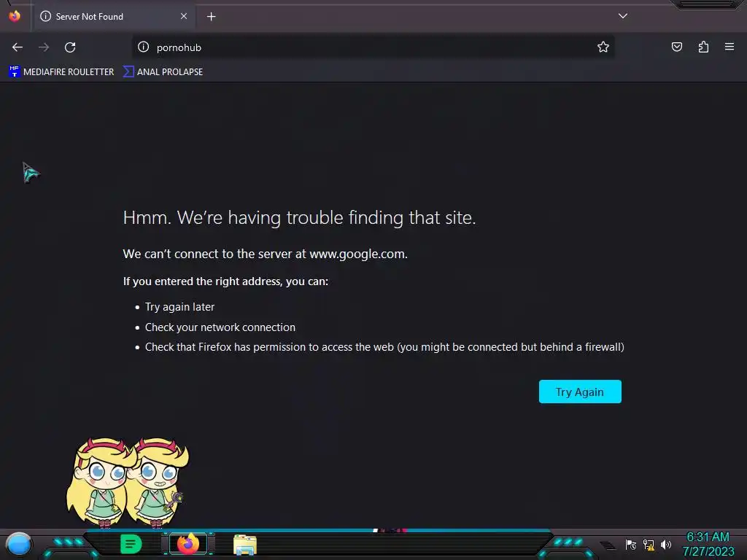747x560 pixels.
Task: Switch to Firefox in the taskbar
Action: [x=188, y=544]
